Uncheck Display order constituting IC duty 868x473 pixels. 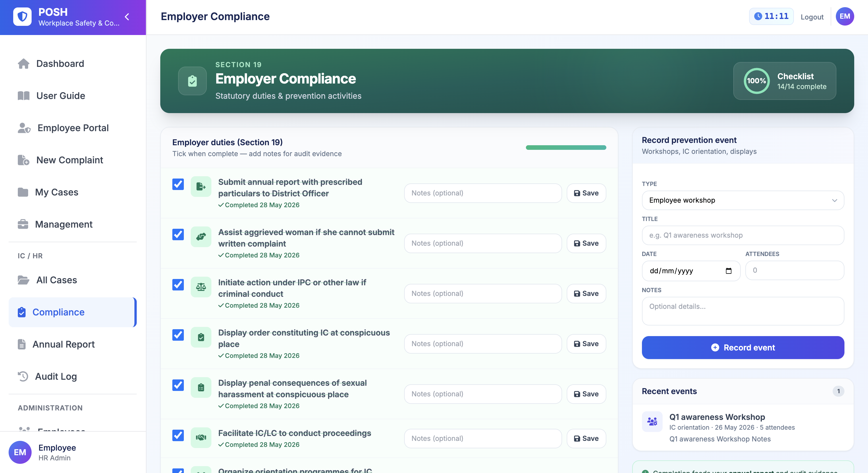click(x=178, y=335)
